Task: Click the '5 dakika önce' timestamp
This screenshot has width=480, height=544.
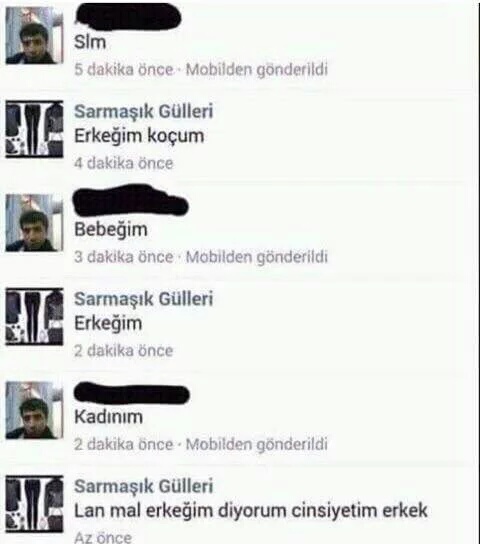Action: pyautogui.click(x=124, y=69)
